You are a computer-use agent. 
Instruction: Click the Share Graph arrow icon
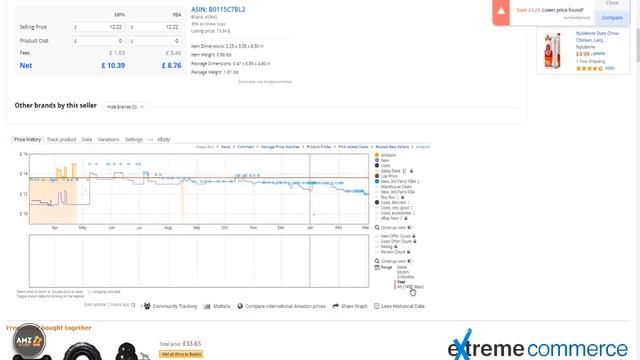pyautogui.click(x=336, y=306)
